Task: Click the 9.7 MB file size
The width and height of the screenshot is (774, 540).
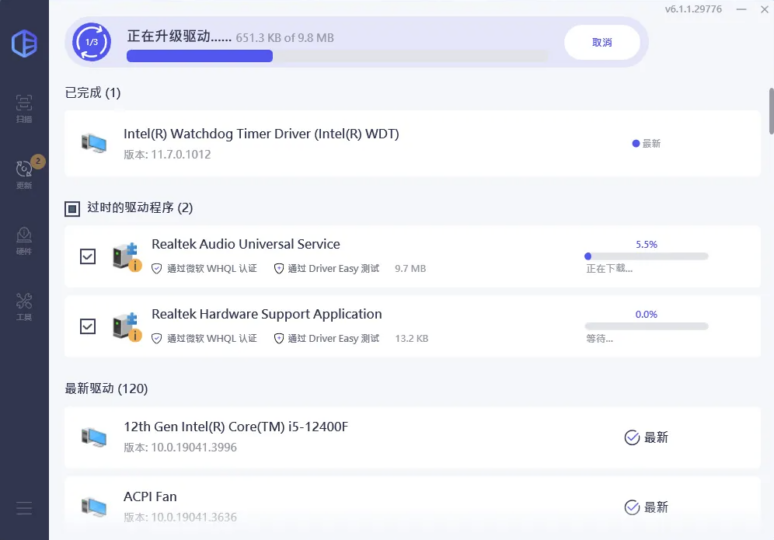Action: pos(410,269)
